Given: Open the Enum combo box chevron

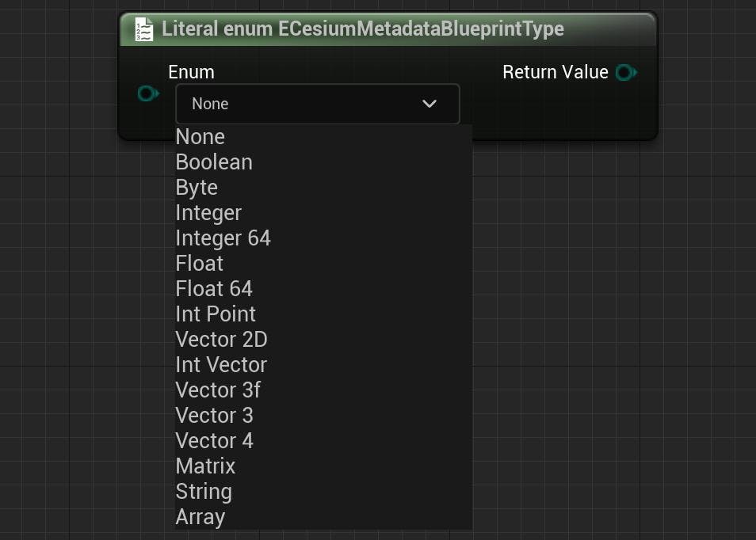Looking at the screenshot, I should click(x=430, y=104).
